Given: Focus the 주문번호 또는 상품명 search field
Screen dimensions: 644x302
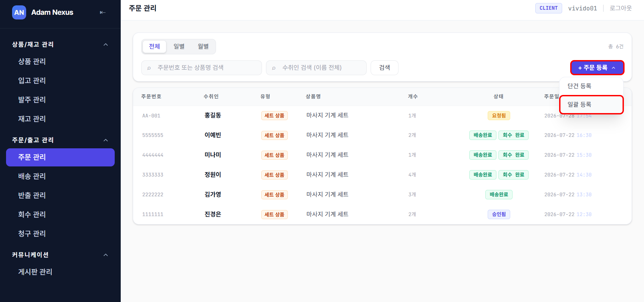Looking at the screenshot, I should click(x=202, y=68).
